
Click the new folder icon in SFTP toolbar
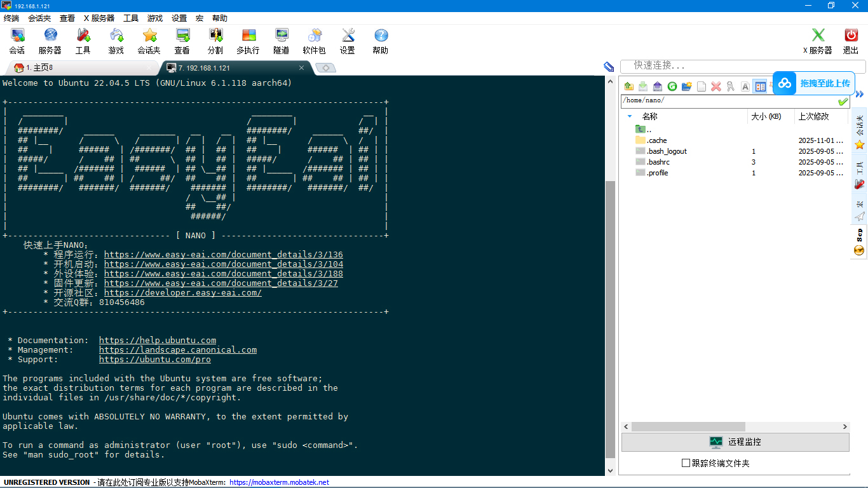click(686, 86)
